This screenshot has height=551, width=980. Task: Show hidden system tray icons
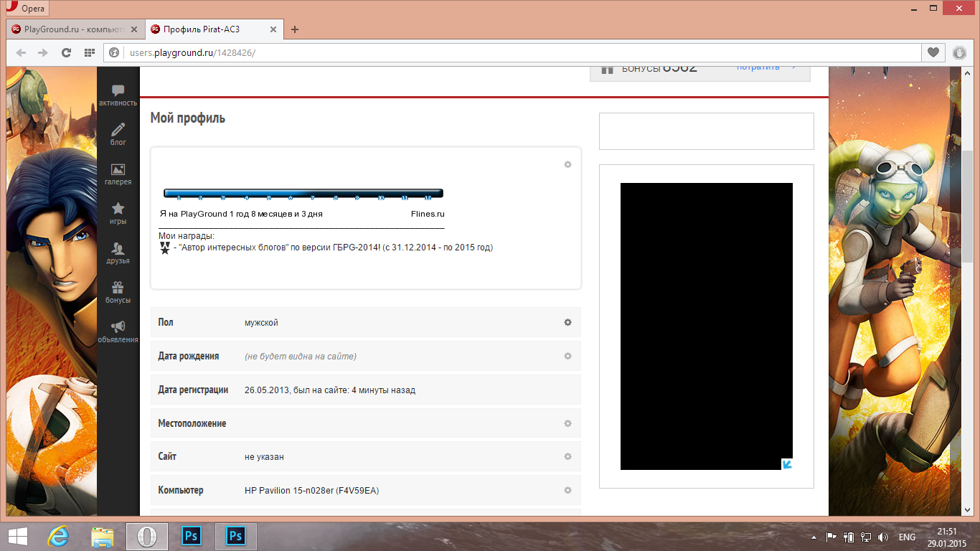[x=814, y=537]
